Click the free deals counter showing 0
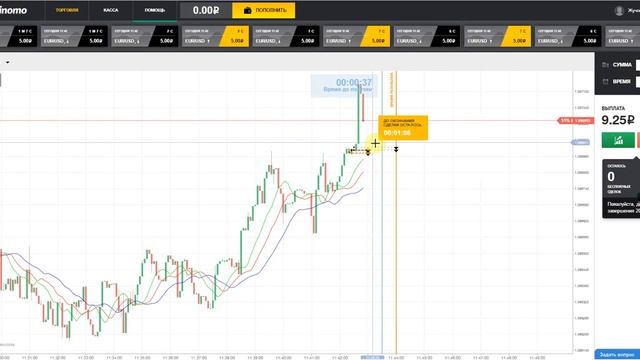640x360 pixels. [x=611, y=177]
